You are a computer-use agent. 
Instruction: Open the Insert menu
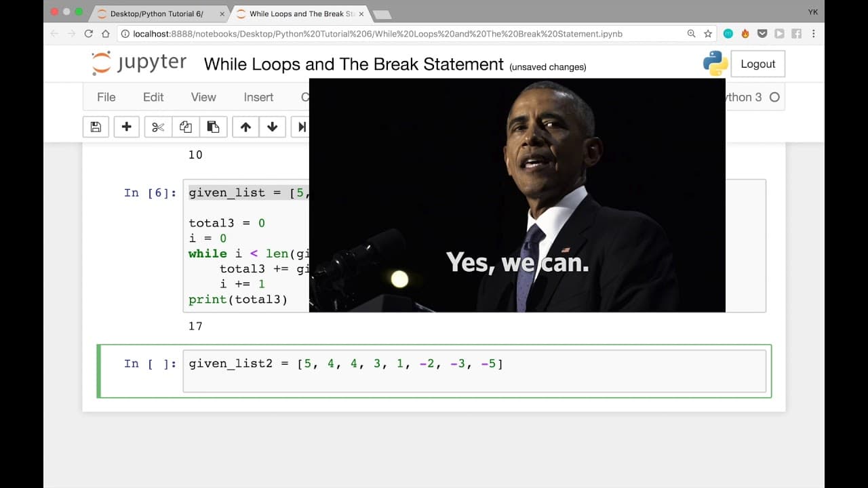[258, 97]
